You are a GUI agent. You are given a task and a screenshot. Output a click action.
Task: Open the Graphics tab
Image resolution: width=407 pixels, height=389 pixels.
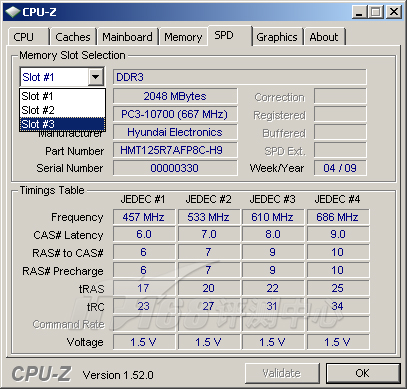click(277, 37)
